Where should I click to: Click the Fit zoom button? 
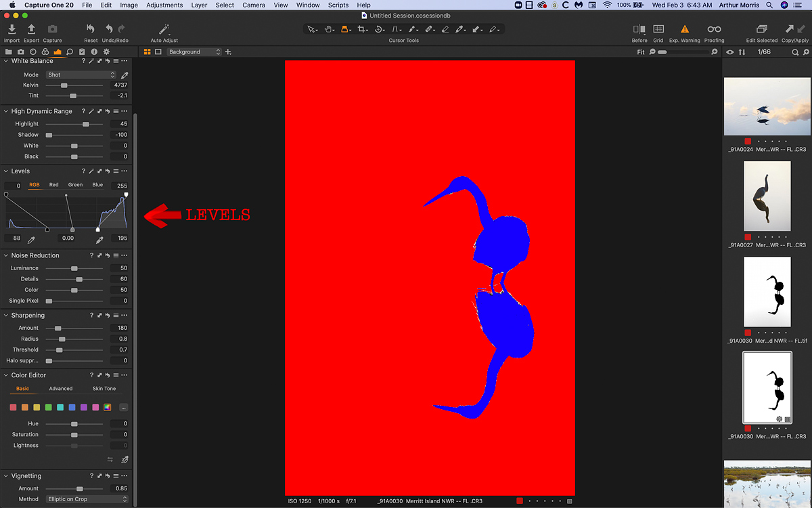[x=641, y=52]
